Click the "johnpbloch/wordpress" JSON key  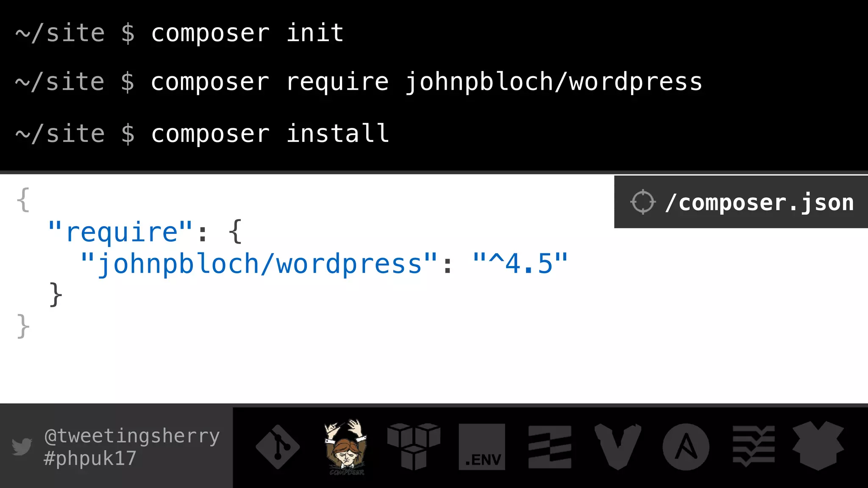[259, 264]
